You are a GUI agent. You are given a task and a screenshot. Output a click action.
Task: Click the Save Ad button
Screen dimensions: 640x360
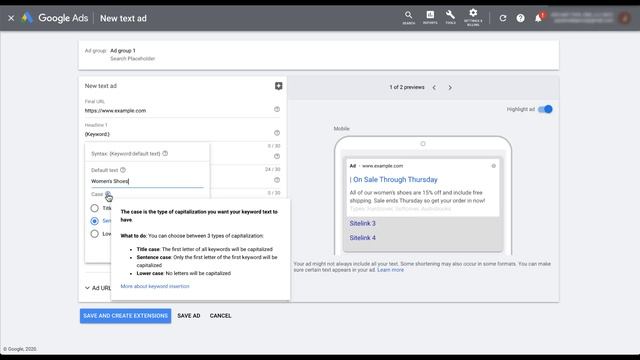(189, 316)
